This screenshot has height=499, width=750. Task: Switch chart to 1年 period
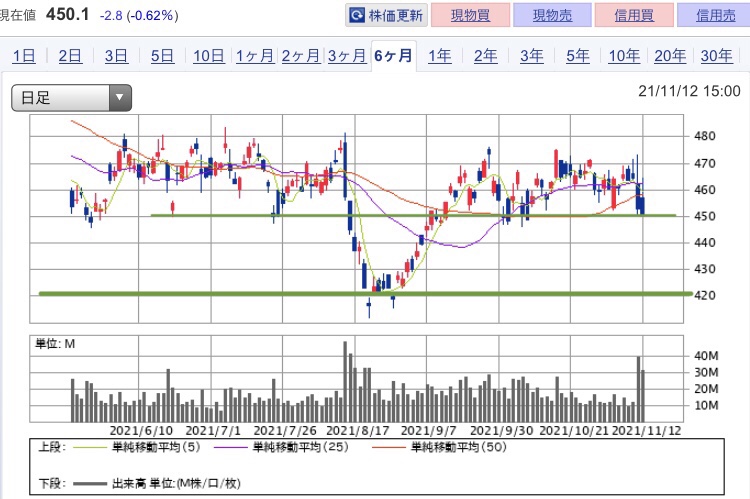[x=439, y=56]
